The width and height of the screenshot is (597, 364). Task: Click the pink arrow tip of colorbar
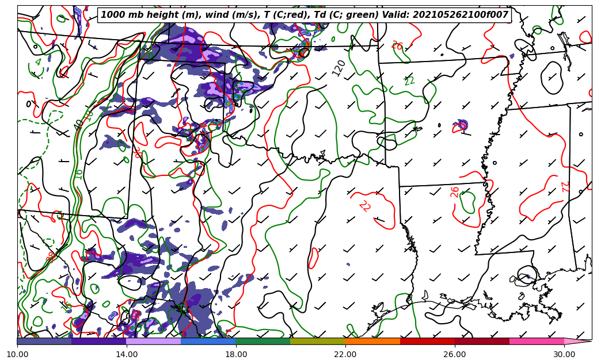click(x=578, y=341)
